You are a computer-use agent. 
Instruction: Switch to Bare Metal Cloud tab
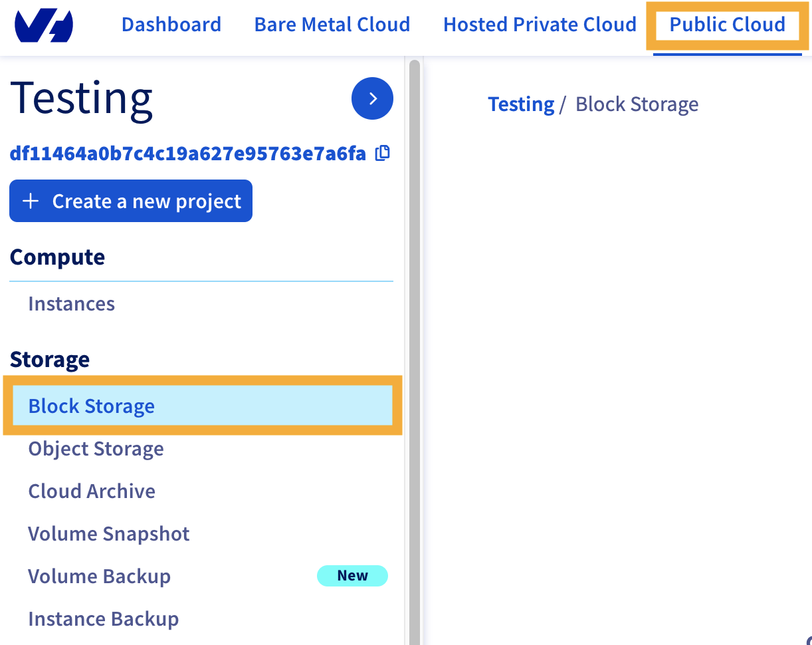click(x=332, y=25)
